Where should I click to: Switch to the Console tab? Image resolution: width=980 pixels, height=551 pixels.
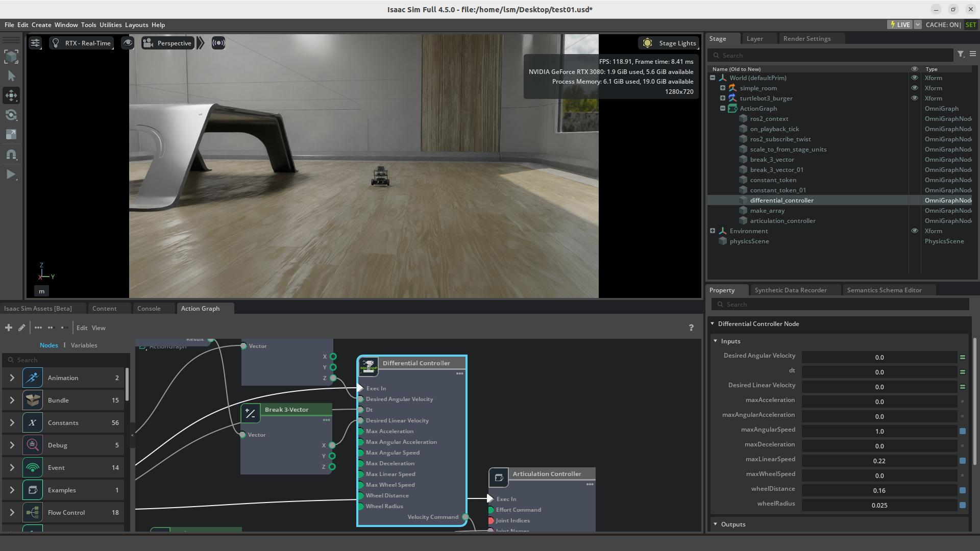click(x=149, y=309)
